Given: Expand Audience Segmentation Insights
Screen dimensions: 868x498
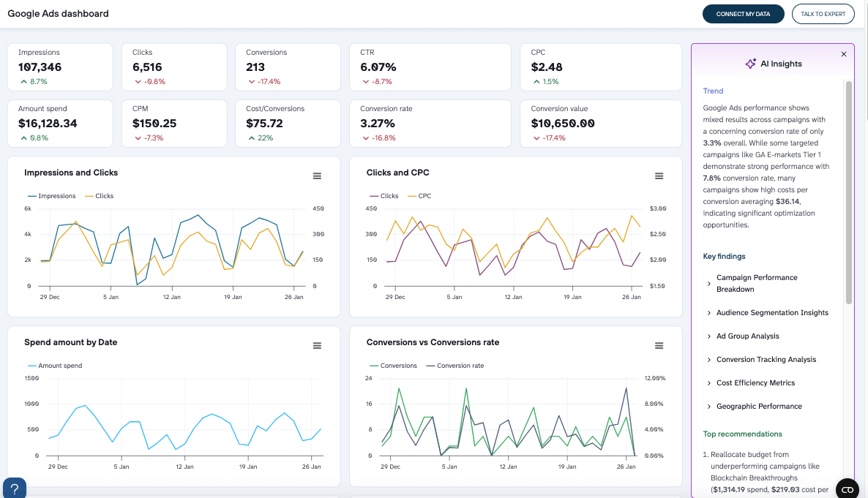Looking at the screenshot, I should (771, 312).
